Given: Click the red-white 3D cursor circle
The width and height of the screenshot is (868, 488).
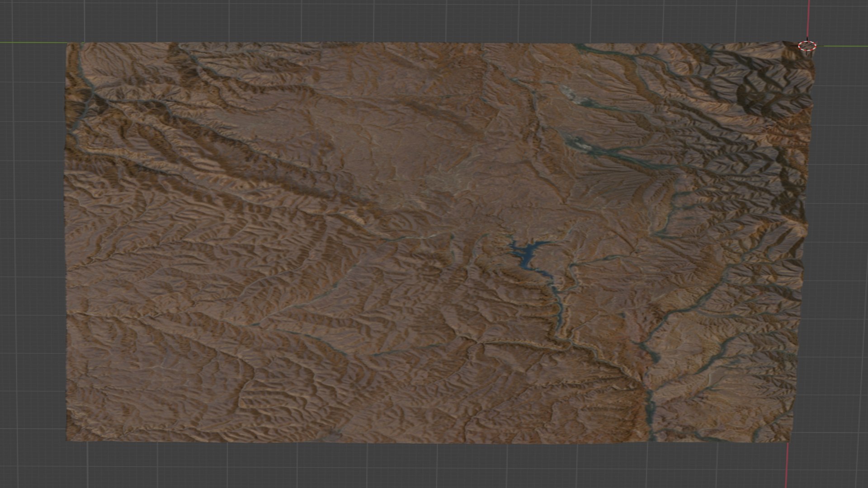Looking at the screenshot, I should point(807,46).
